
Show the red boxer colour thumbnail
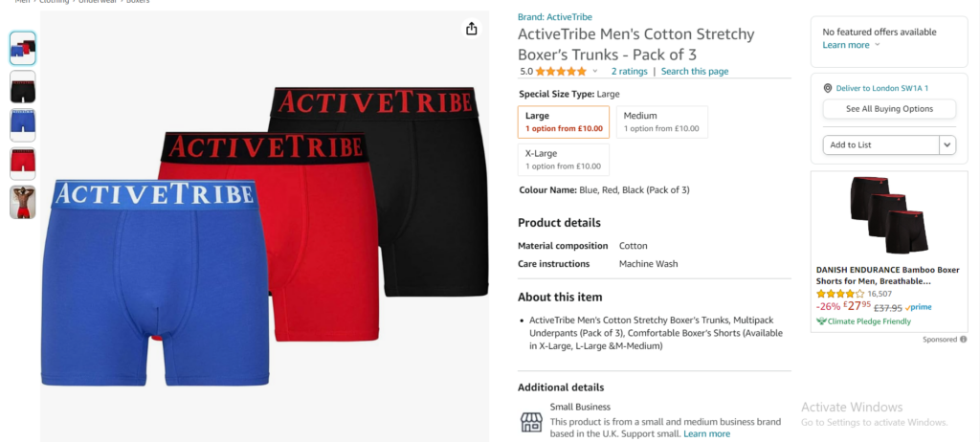[x=23, y=164]
